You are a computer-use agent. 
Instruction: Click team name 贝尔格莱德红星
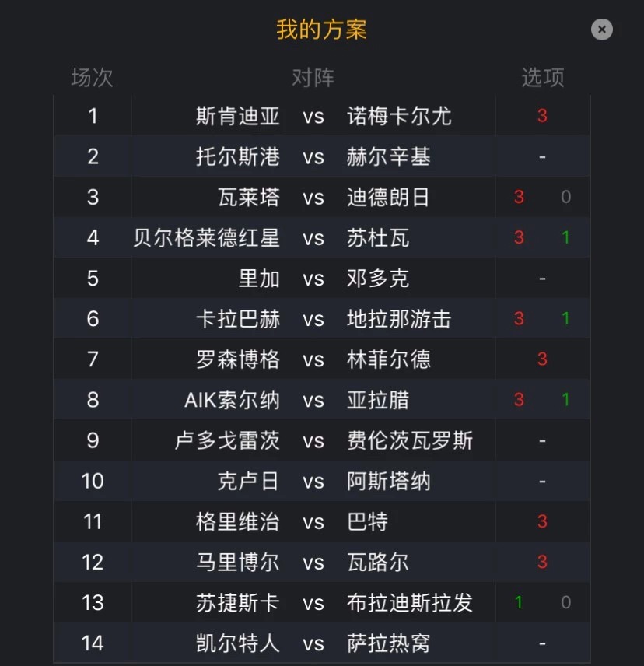pos(206,237)
